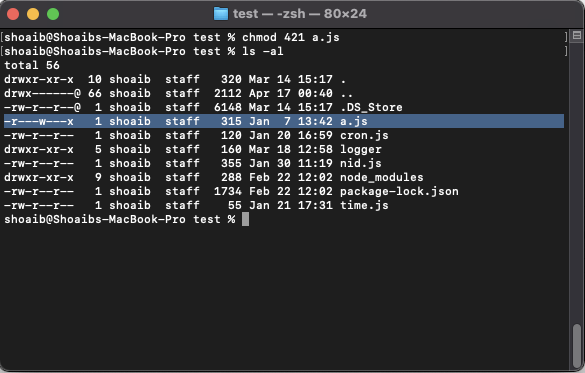The height and width of the screenshot is (373, 585).
Task: Click the link count 10
Action: [x=95, y=79]
